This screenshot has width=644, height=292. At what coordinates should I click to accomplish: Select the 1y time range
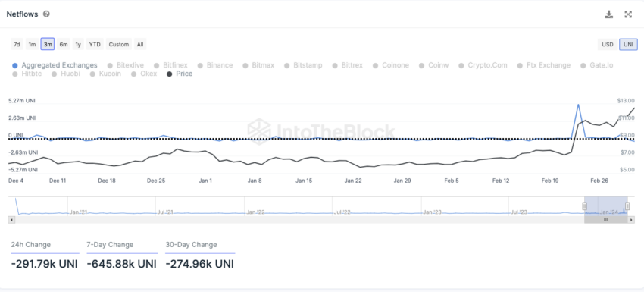coord(78,44)
